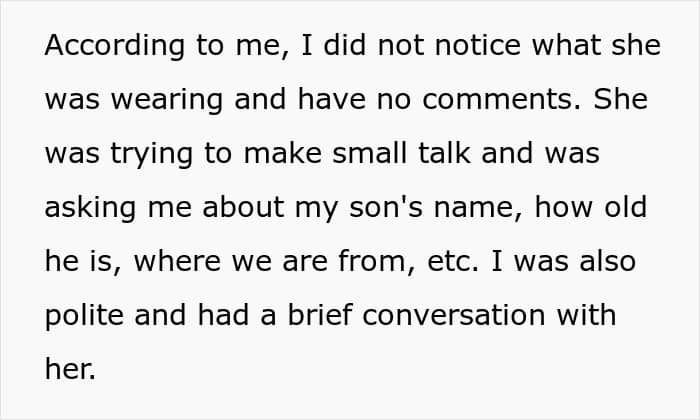Viewport: 700px width, 420px height.
Task: Click the word "conversation" in sixth line
Action: tap(454, 315)
